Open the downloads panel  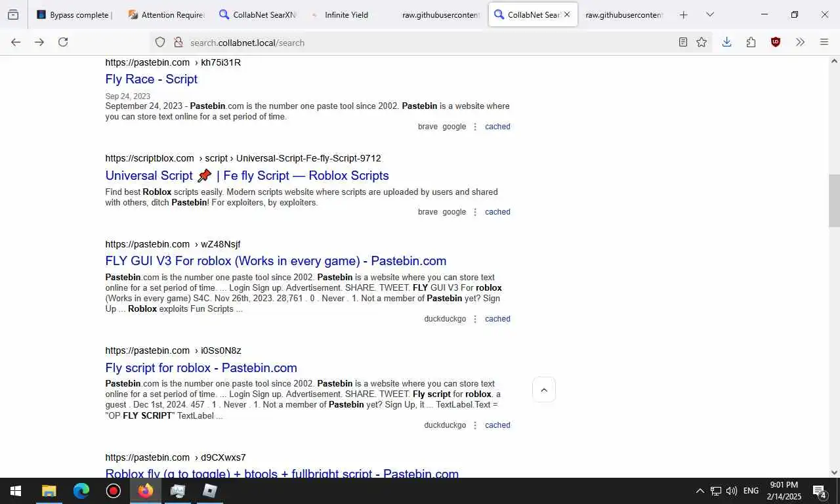pyautogui.click(x=726, y=42)
